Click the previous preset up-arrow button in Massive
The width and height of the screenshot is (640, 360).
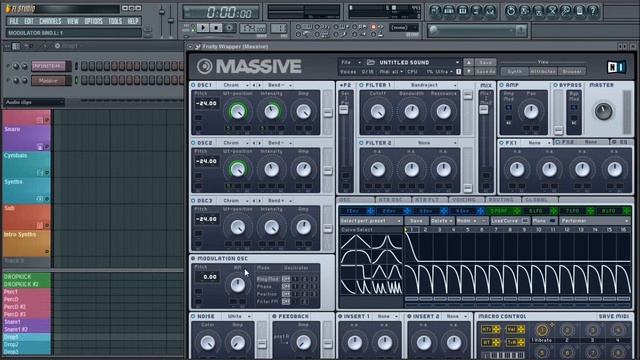[469, 62]
